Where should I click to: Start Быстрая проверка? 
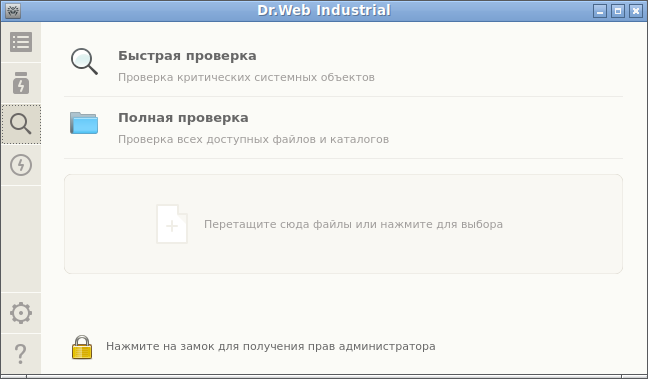[x=187, y=56]
